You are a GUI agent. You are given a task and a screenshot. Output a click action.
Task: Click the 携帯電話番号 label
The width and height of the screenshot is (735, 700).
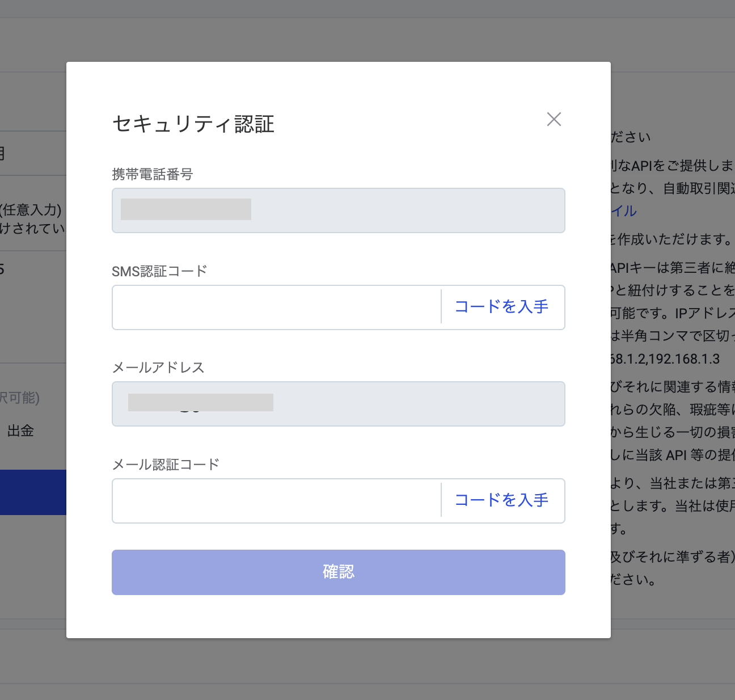[x=152, y=174]
